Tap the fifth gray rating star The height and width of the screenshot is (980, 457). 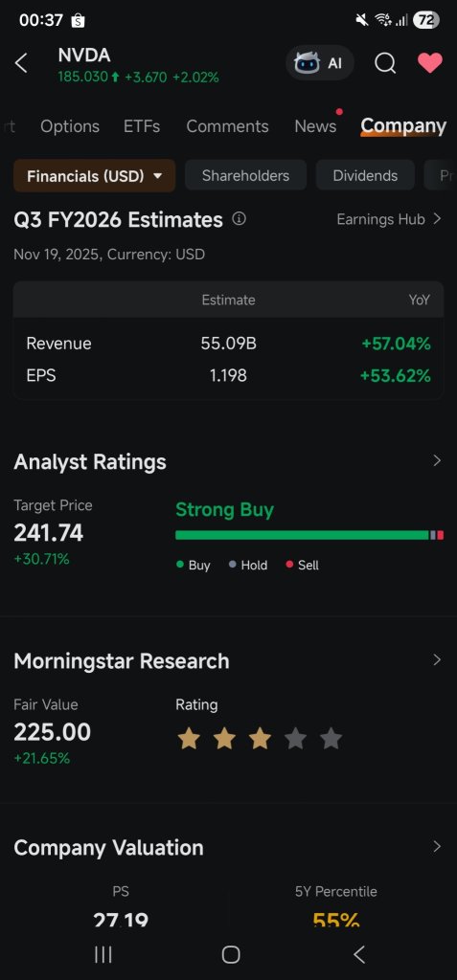coord(331,739)
